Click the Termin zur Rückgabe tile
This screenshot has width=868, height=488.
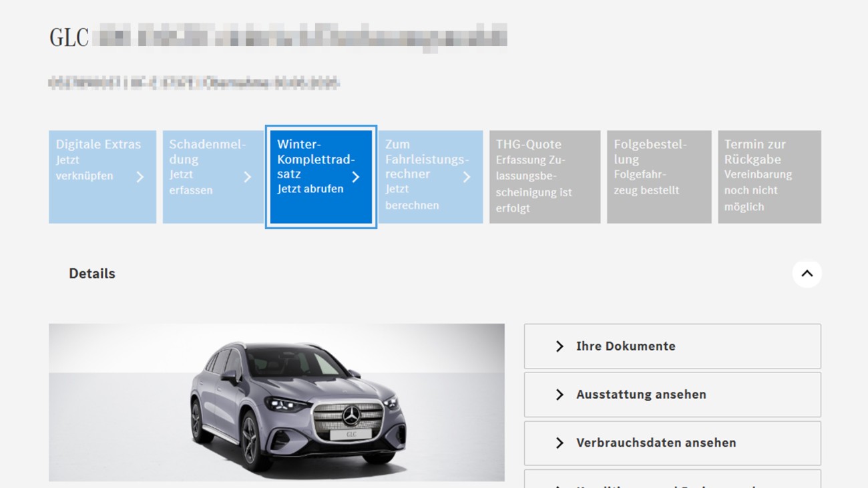(769, 177)
